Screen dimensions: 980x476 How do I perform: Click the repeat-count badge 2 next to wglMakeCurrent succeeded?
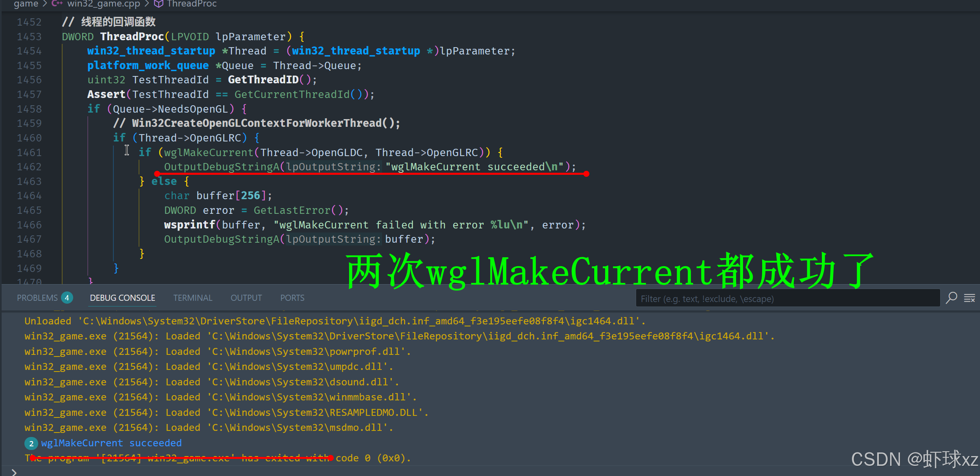[31, 443]
